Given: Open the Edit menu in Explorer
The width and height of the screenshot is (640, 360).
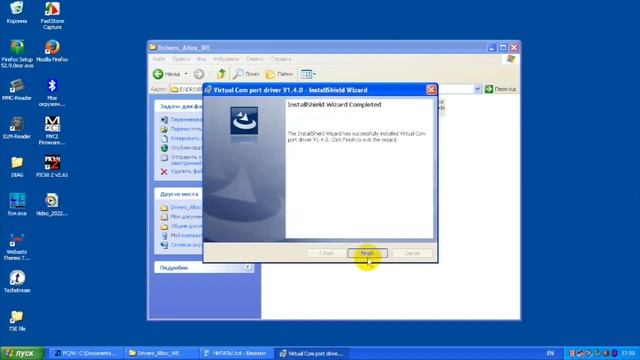Looking at the screenshot, I should (x=181, y=59).
